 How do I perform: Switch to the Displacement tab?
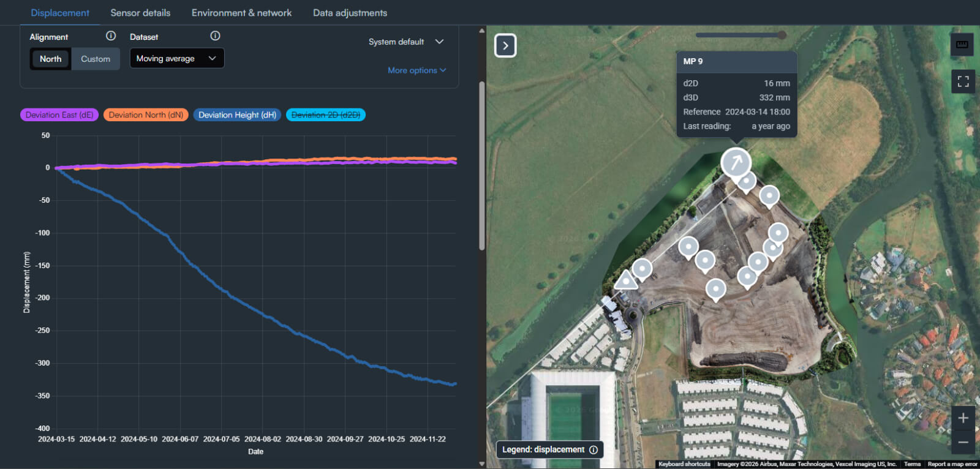(x=60, y=13)
